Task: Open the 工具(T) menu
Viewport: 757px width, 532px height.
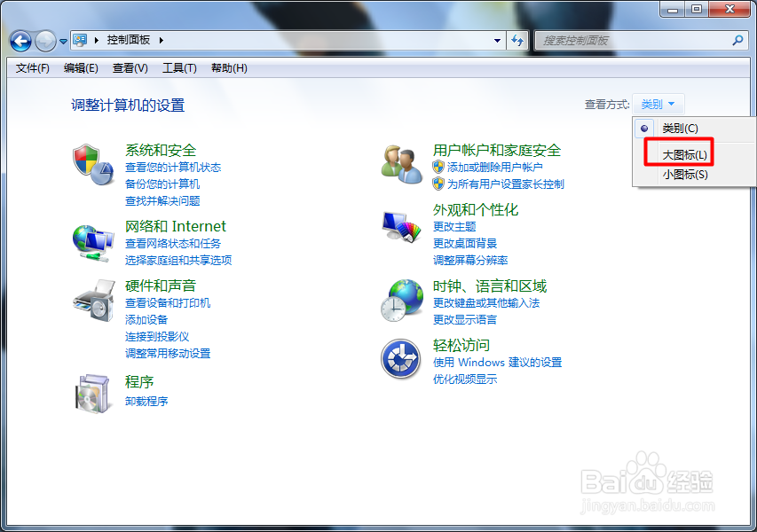Action: pos(179,68)
